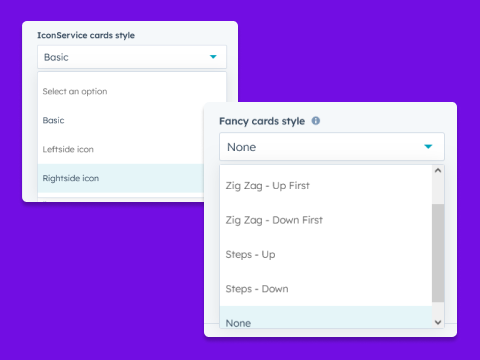Choose Zig Zag - Up First
This screenshot has width=480, height=360.
click(326, 186)
